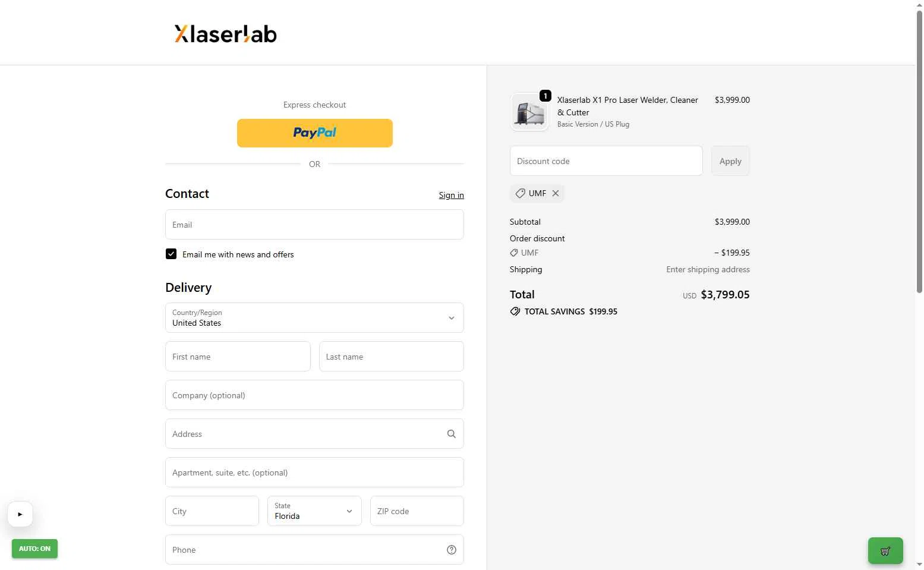Image resolution: width=924 pixels, height=570 pixels.
Task: Click the First name field
Action: pyautogui.click(x=238, y=357)
